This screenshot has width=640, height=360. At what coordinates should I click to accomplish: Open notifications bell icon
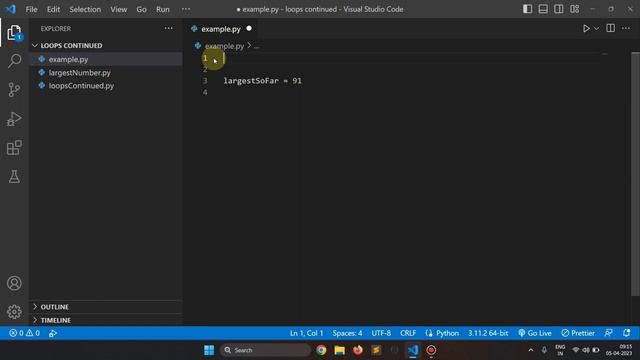pyautogui.click(x=627, y=333)
